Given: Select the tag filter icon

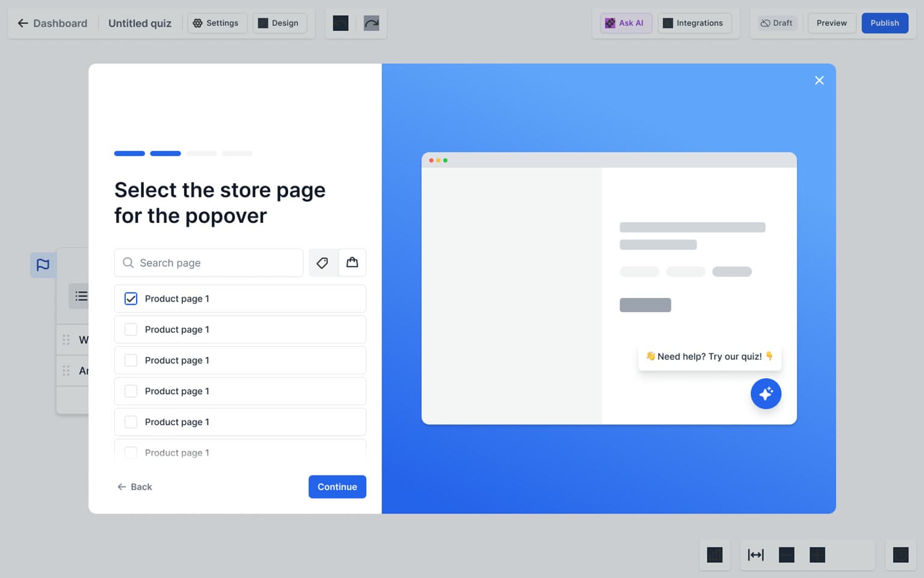Looking at the screenshot, I should [x=323, y=263].
